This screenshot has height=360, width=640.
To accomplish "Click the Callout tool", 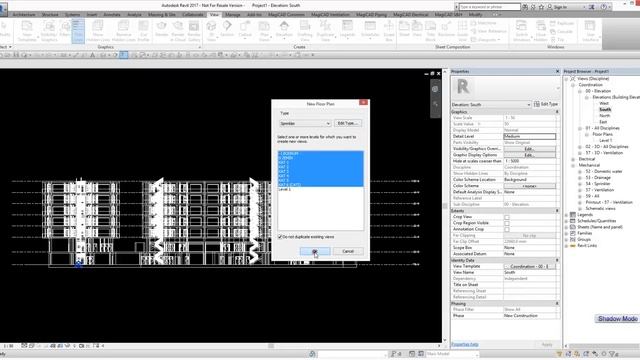I will click(245, 31).
